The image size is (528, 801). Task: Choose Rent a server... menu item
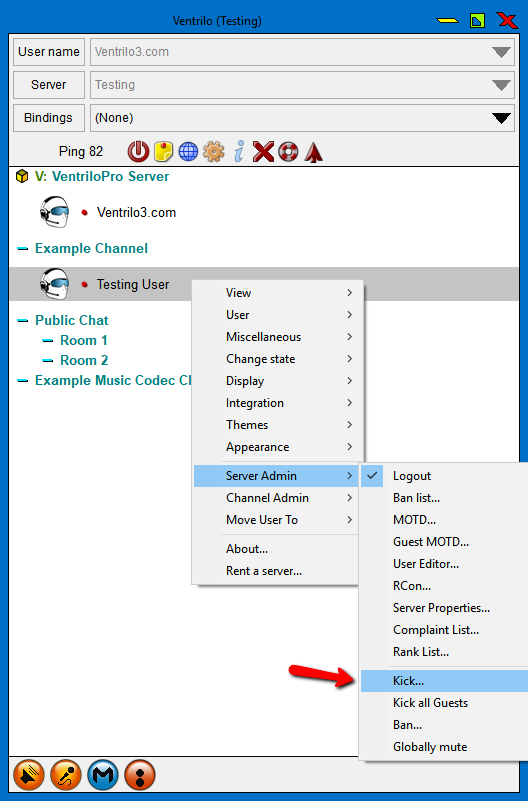(277, 571)
